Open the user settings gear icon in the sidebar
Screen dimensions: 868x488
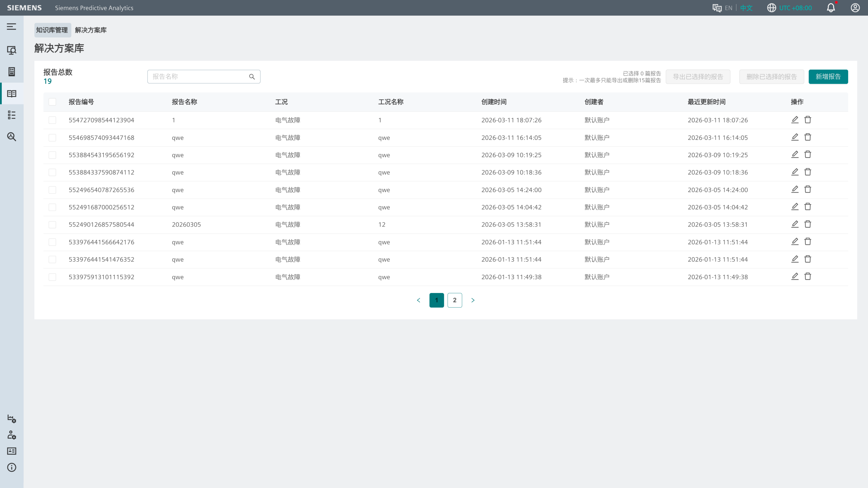tap(12, 435)
